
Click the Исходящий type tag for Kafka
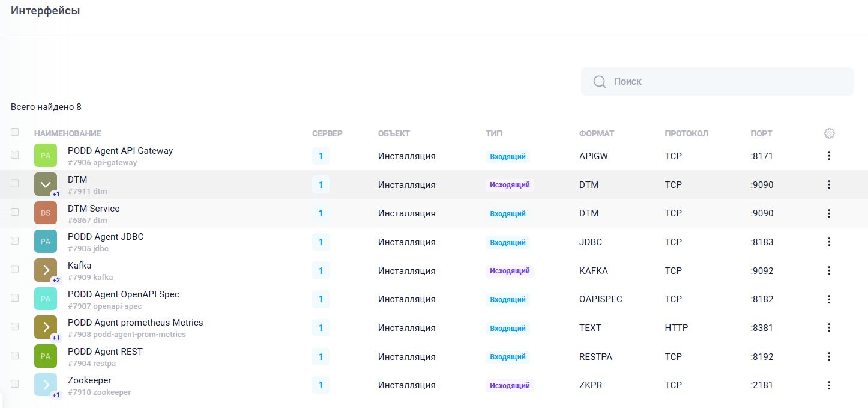tap(510, 271)
